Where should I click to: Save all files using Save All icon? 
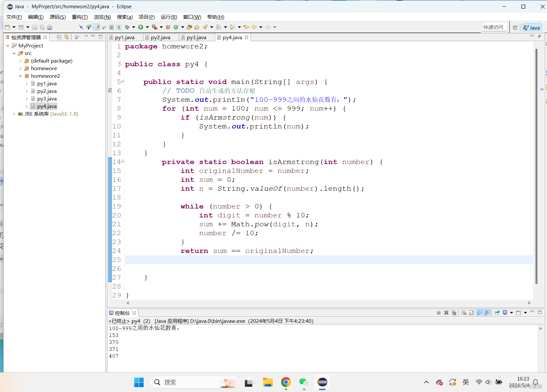click(43, 27)
